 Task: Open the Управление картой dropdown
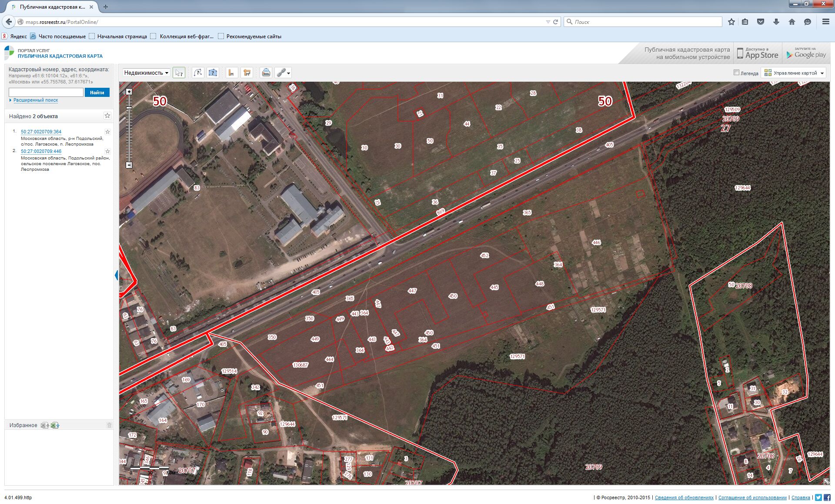click(794, 73)
